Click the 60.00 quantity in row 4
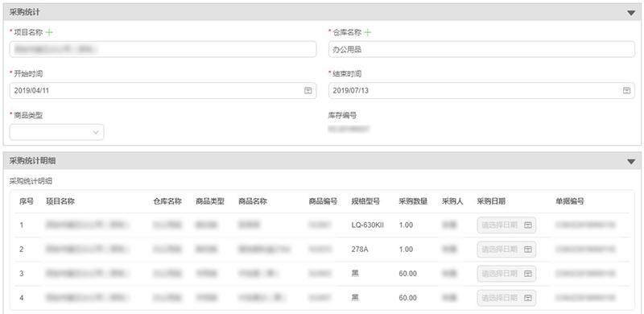The image size is (644, 314). click(407, 298)
